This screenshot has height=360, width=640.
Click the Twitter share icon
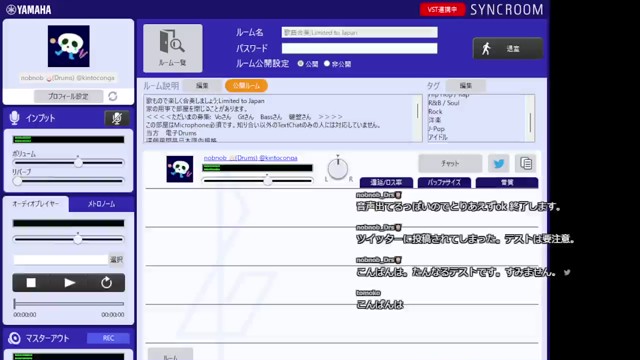tap(499, 164)
